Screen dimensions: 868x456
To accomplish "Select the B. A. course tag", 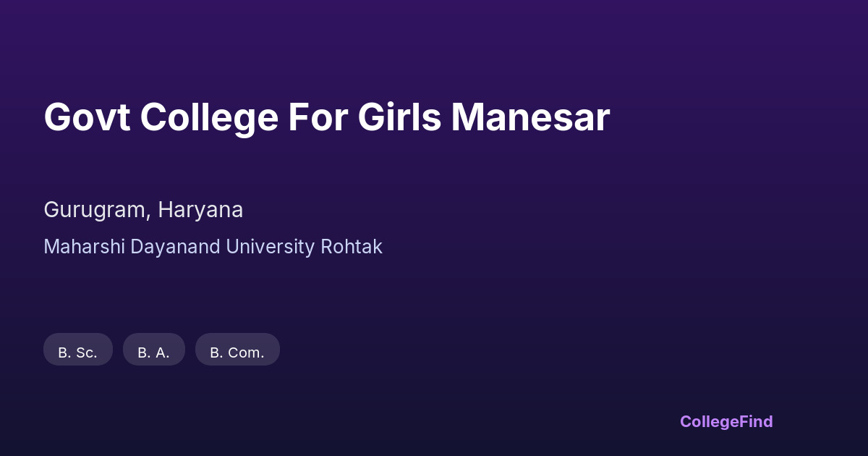I will click(x=154, y=352).
